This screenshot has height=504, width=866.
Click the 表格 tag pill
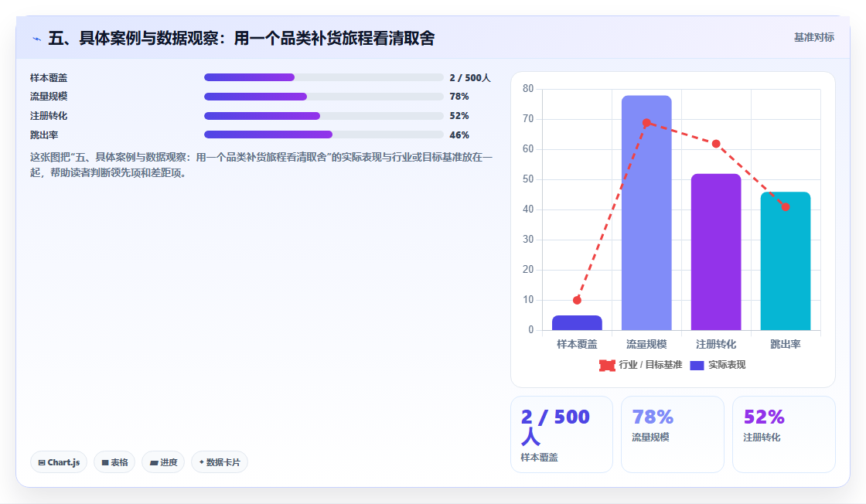[x=114, y=462]
